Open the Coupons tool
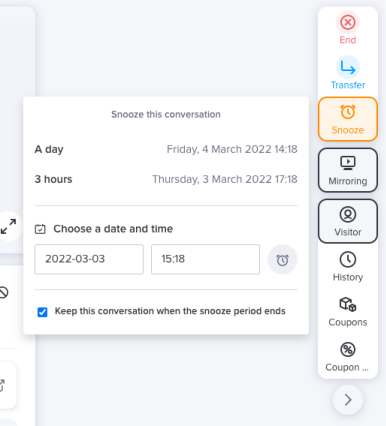Viewport: 386px width, 426px height. point(348,312)
